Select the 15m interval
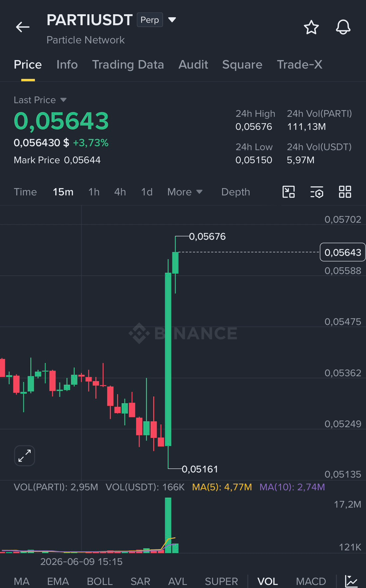Screen dimensions: 366x588 [x=63, y=192]
